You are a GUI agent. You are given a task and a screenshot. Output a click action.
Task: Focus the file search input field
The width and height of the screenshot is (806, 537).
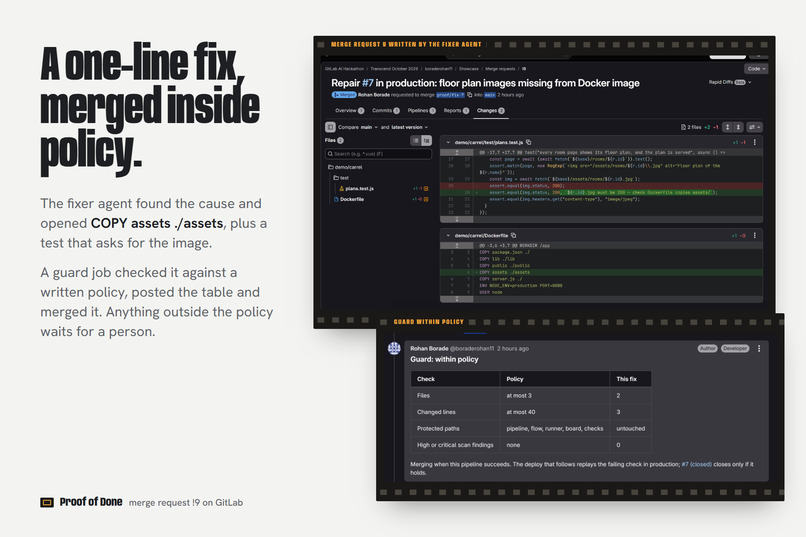point(378,154)
